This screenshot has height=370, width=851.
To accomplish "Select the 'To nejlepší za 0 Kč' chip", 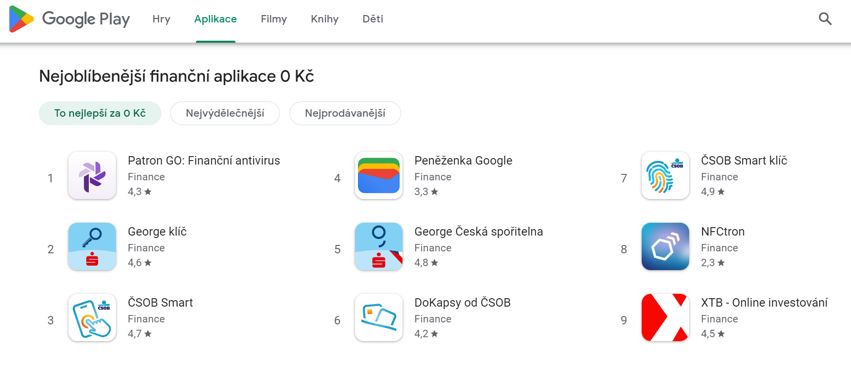I will tap(100, 113).
